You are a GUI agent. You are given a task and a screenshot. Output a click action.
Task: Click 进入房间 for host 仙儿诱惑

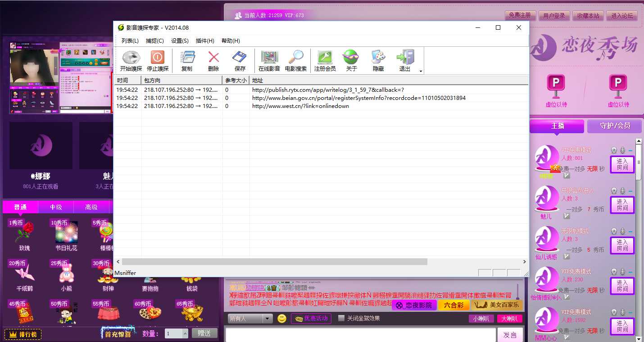(x=622, y=246)
